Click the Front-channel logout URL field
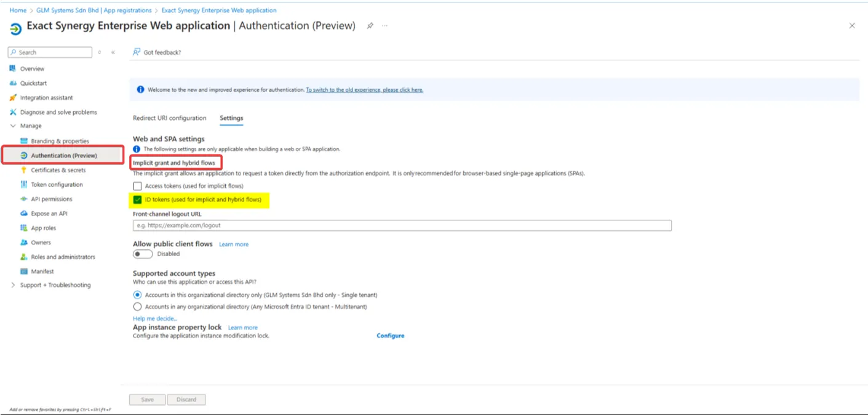 click(x=402, y=226)
